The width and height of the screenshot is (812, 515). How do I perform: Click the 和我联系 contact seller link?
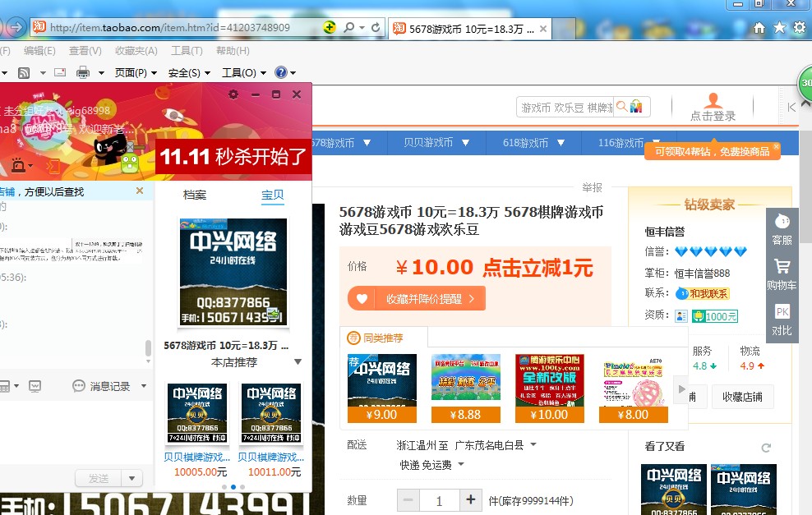point(708,293)
